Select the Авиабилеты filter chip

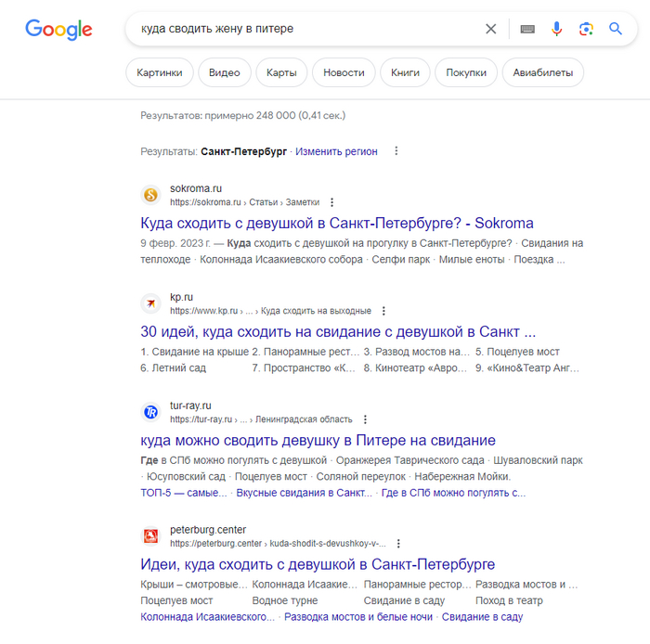(x=542, y=72)
